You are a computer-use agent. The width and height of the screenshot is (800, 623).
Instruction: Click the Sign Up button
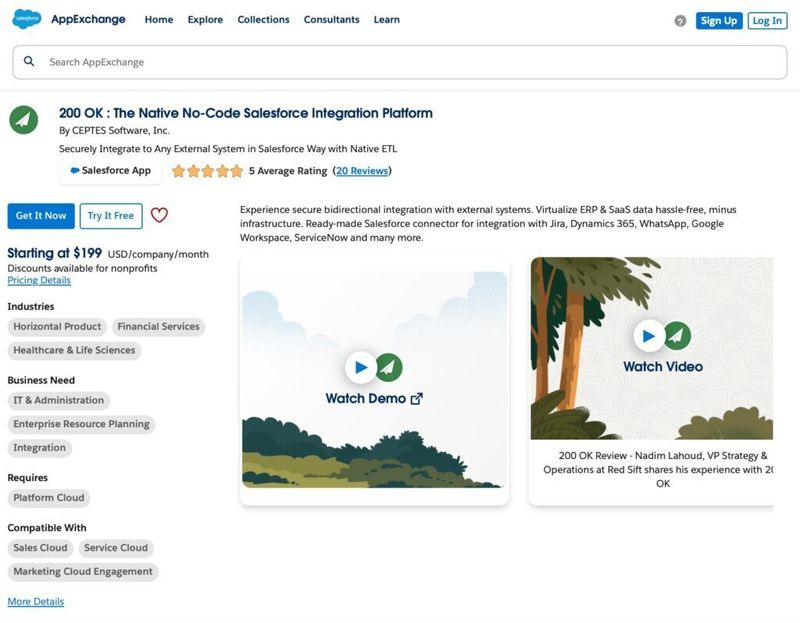718,21
